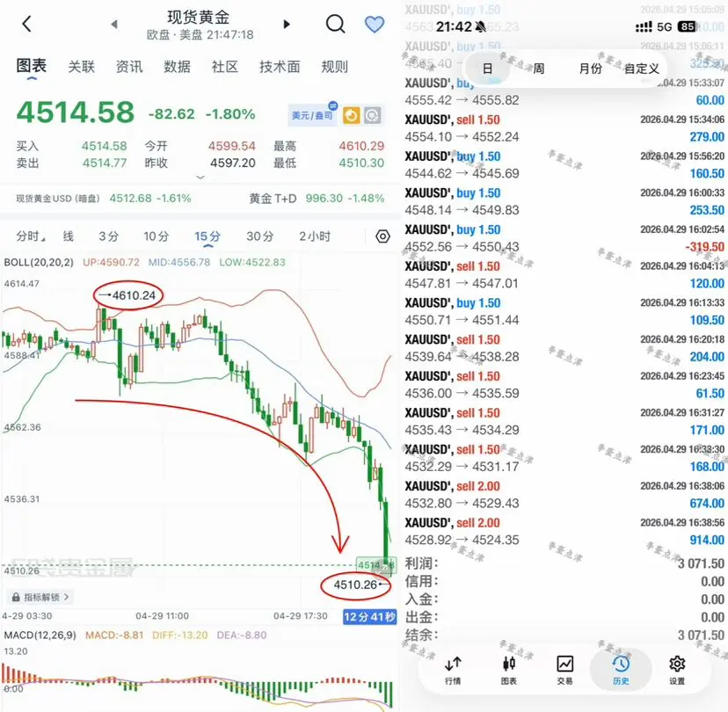The width and height of the screenshot is (728, 712).
Task: Open 交易 trade icon in bottom bar
Action: pyautogui.click(x=565, y=670)
